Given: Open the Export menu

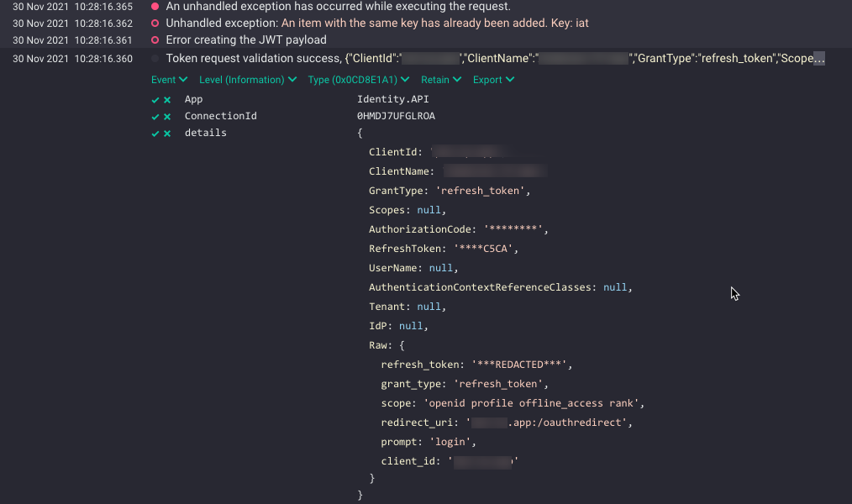Looking at the screenshot, I should point(493,79).
